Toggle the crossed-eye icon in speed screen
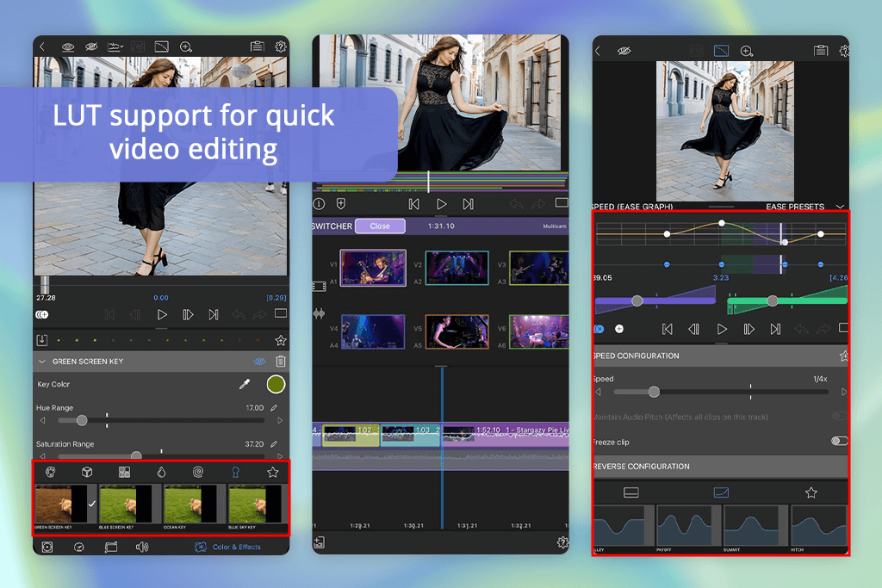Image resolution: width=882 pixels, height=588 pixels. tap(624, 51)
